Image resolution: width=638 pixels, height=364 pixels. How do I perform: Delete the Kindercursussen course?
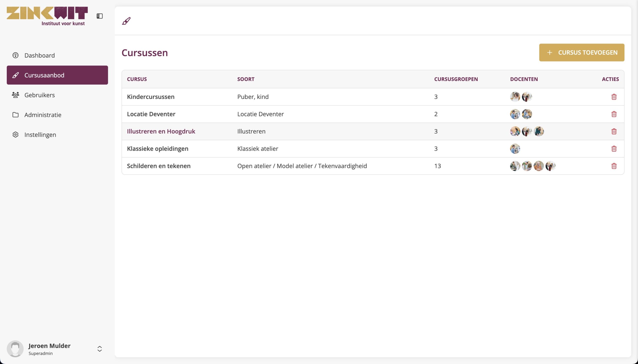pos(614,97)
